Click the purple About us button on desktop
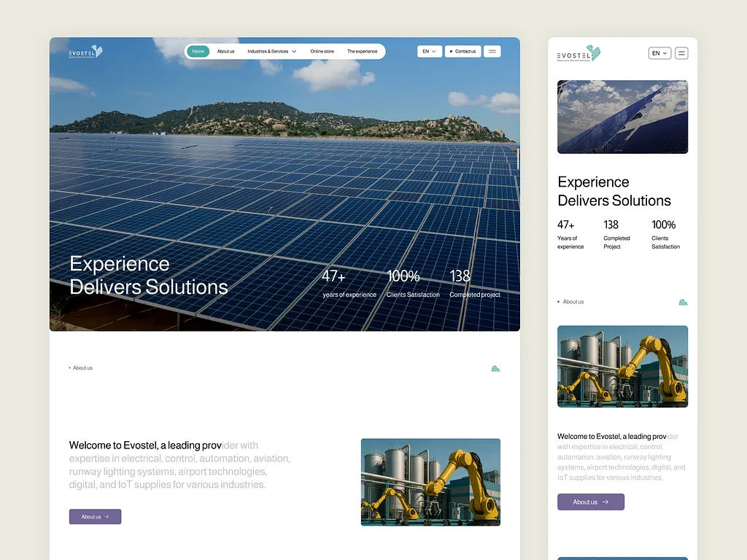This screenshot has height=560, width=747. click(96, 517)
